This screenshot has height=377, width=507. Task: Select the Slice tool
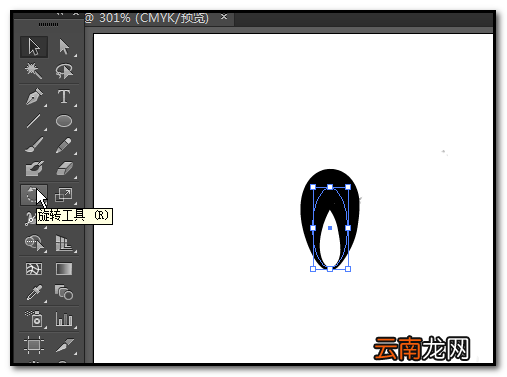pos(64,345)
